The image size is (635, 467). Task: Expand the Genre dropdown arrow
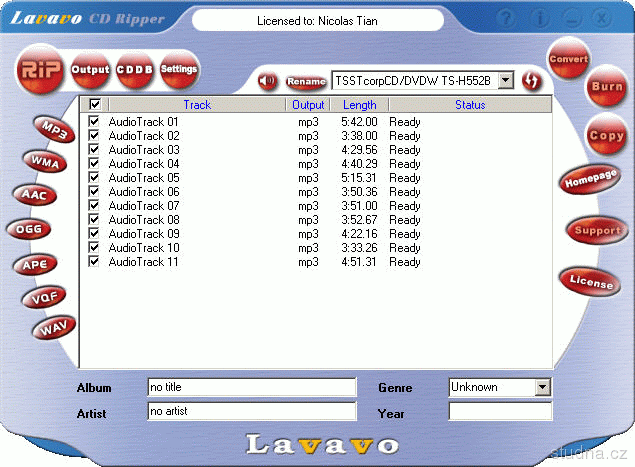pyautogui.click(x=542, y=387)
